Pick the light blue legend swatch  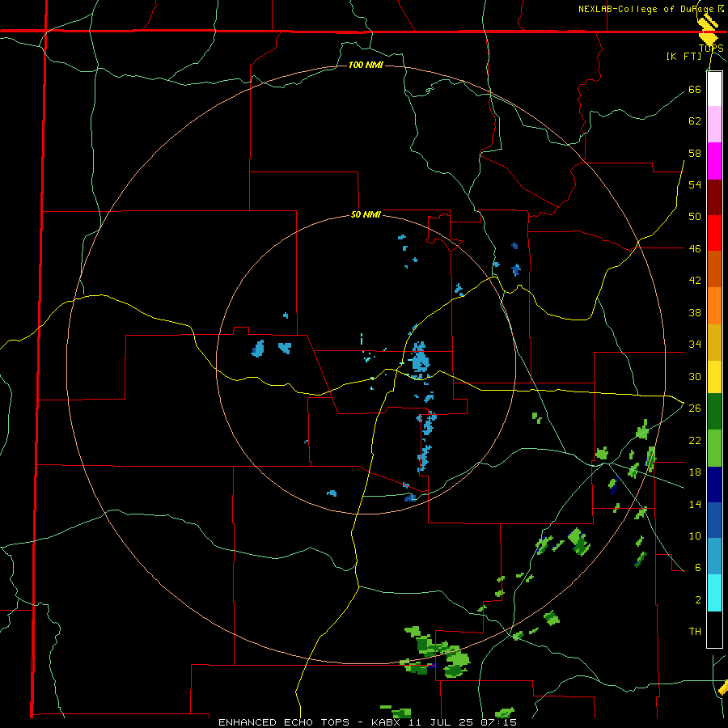pyautogui.click(x=714, y=557)
